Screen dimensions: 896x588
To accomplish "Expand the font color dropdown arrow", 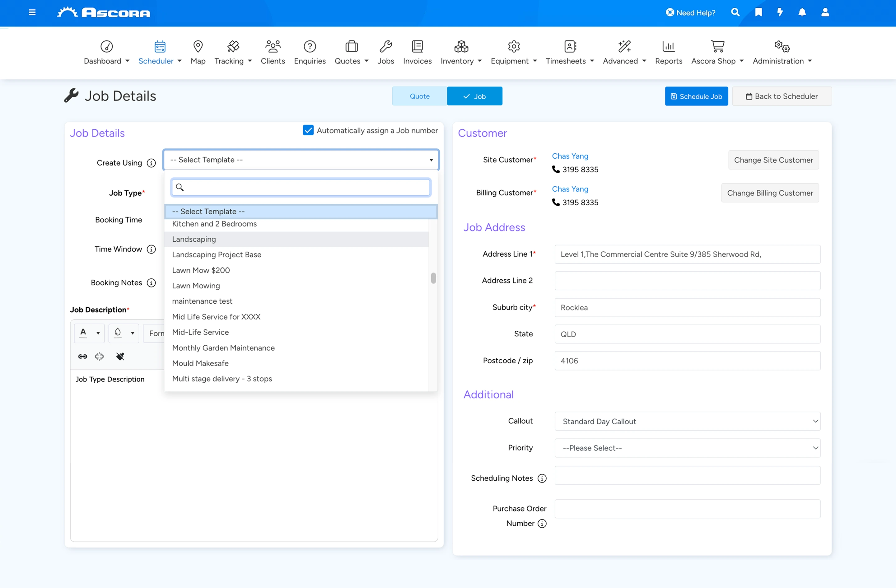I will pyautogui.click(x=98, y=333).
